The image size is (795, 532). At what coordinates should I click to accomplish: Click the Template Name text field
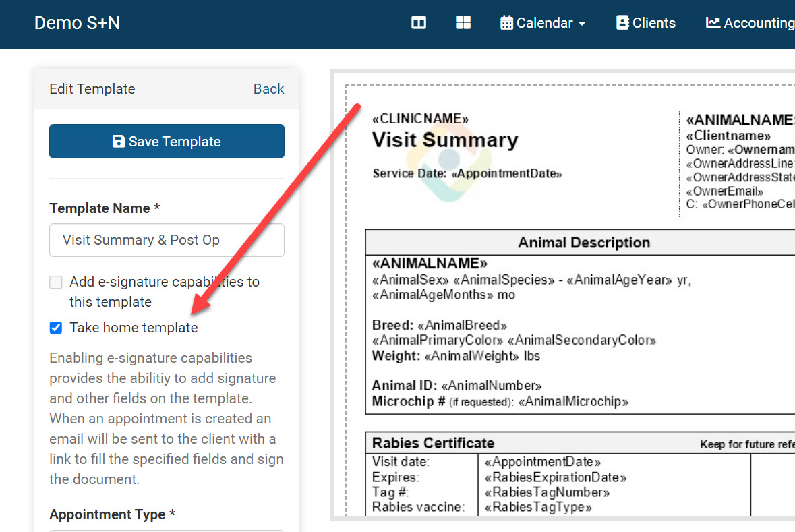pos(167,240)
